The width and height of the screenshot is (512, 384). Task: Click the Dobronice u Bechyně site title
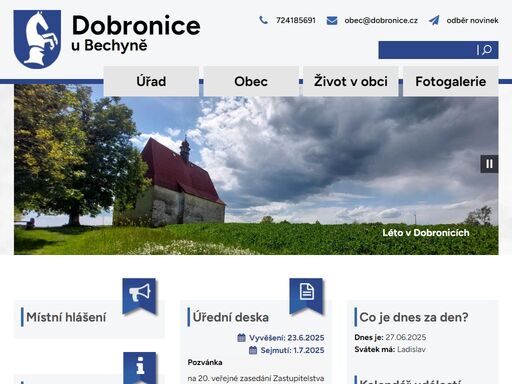(x=136, y=33)
